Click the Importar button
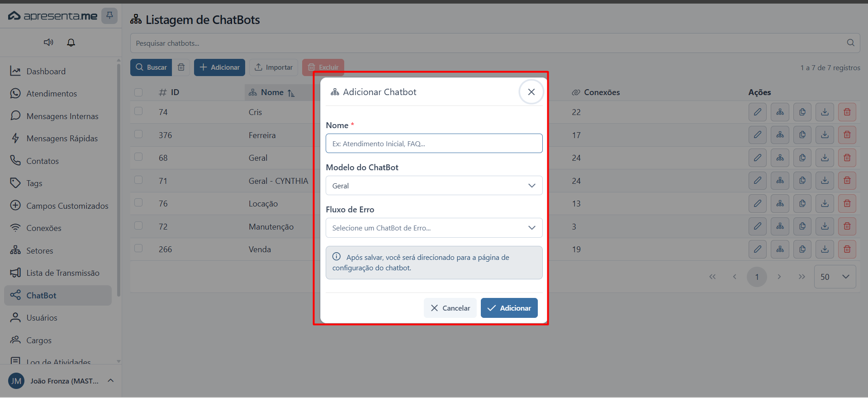 coord(274,67)
